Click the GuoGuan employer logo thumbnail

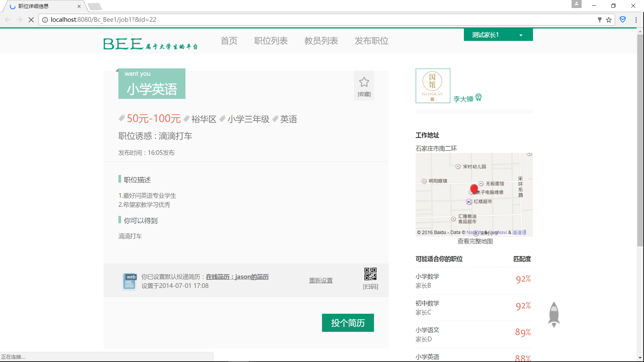pyautogui.click(x=433, y=86)
